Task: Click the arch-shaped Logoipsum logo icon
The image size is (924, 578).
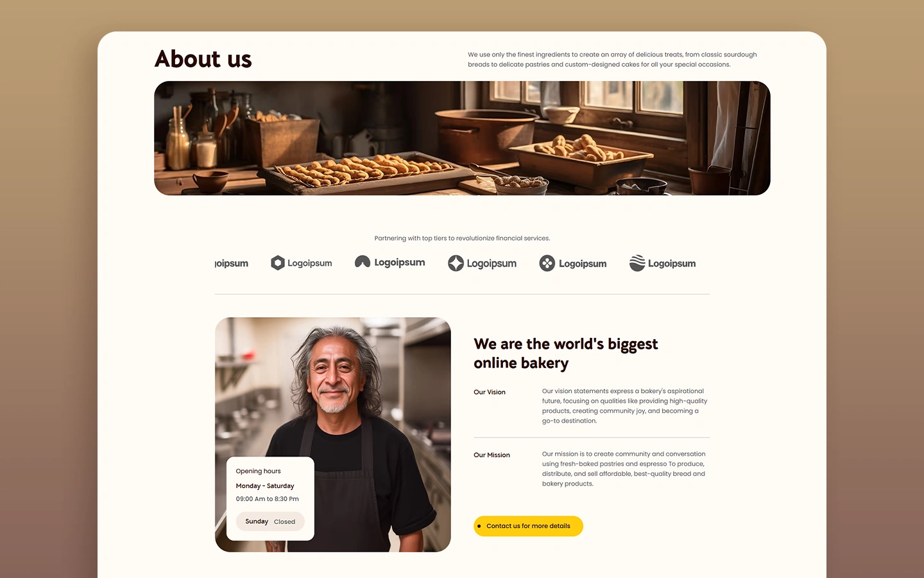Action: 363,261
